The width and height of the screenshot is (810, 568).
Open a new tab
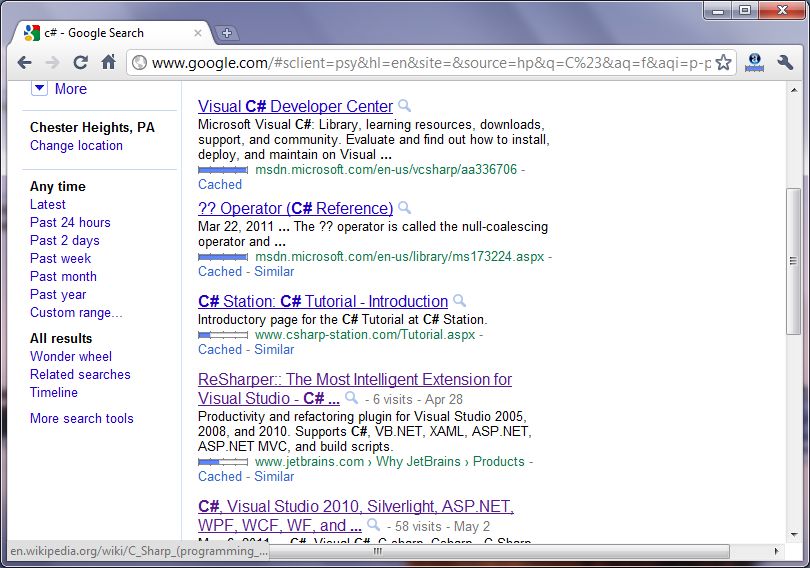(x=226, y=33)
